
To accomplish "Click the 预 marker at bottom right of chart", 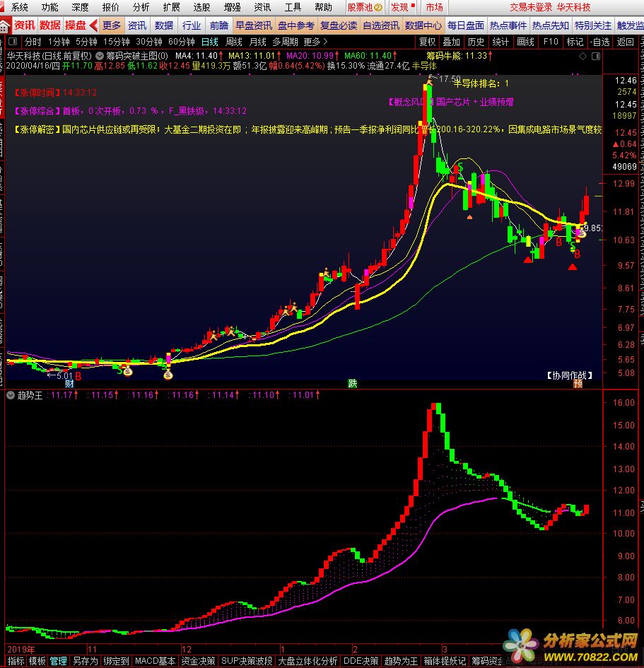I will (x=578, y=384).
